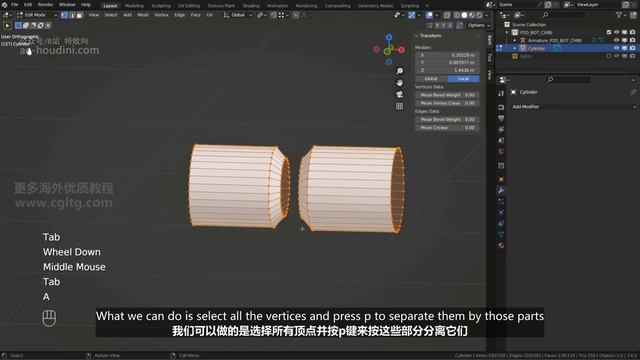The width and height of the screenshot is (640, 360).
Task: Click the pan view hand icon
Action: [400, 83]
